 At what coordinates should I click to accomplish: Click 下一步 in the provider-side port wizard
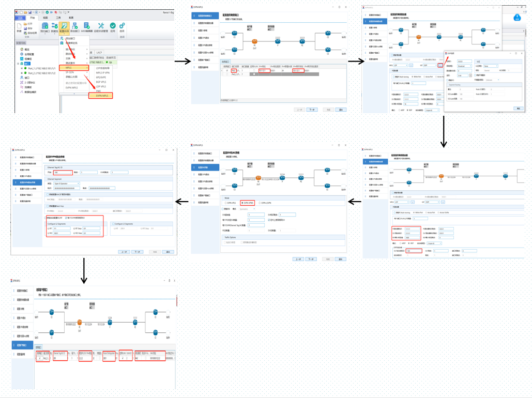pos(312,110)
